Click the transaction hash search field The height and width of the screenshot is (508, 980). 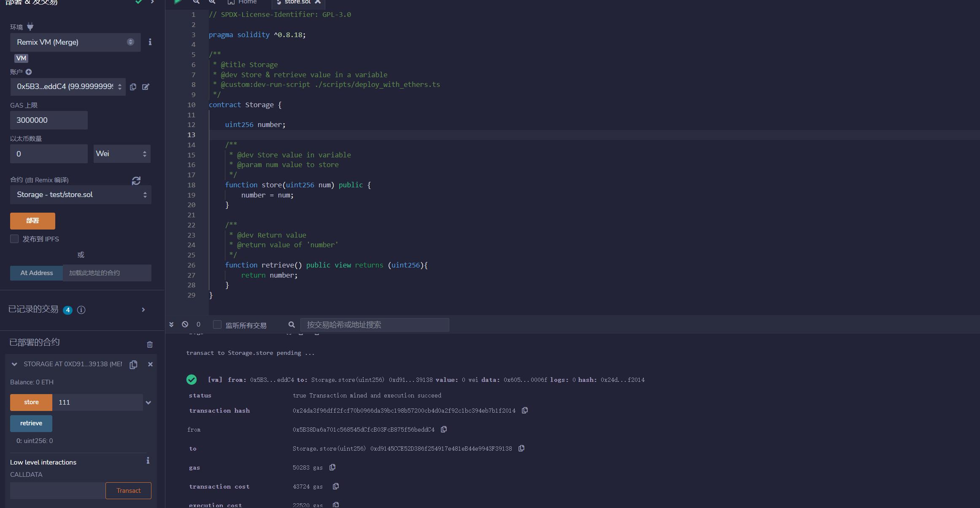pos(374,325)
